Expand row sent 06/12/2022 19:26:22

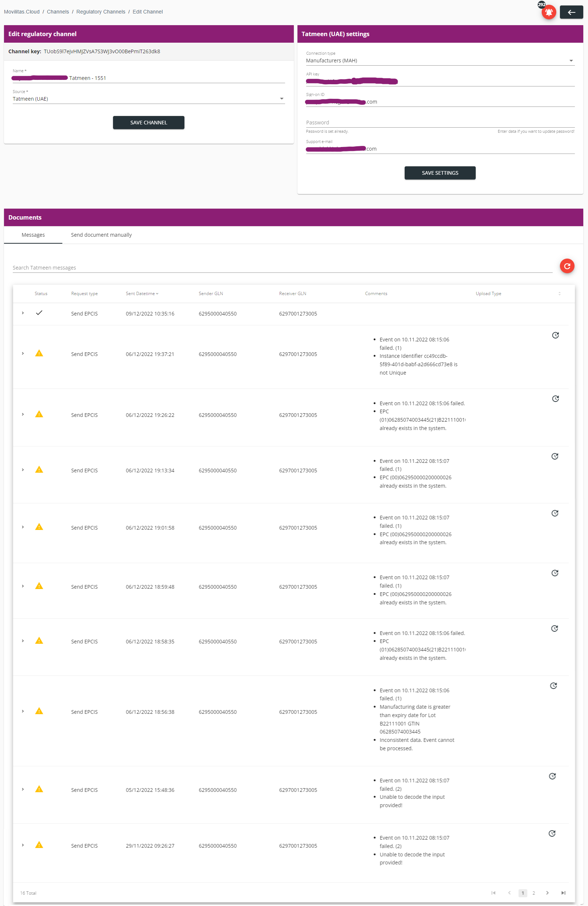click(x=23, y=414)
